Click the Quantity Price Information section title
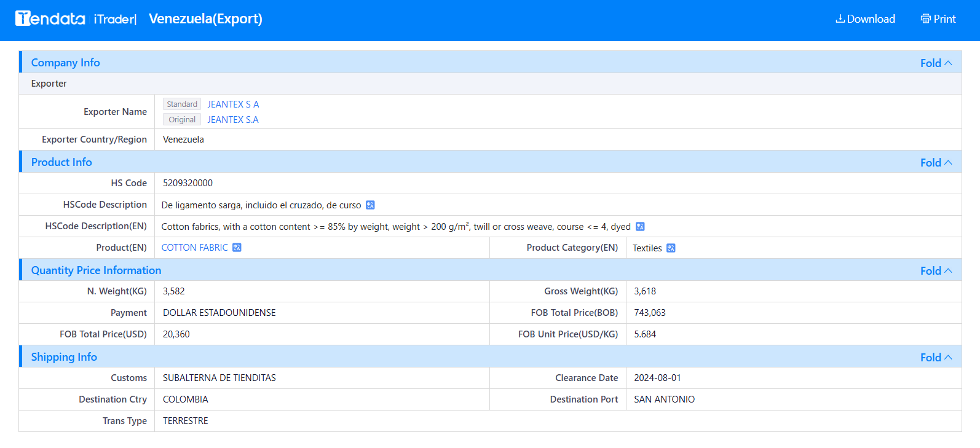Screen dimensions: 980x448 [x=96, y=270]
